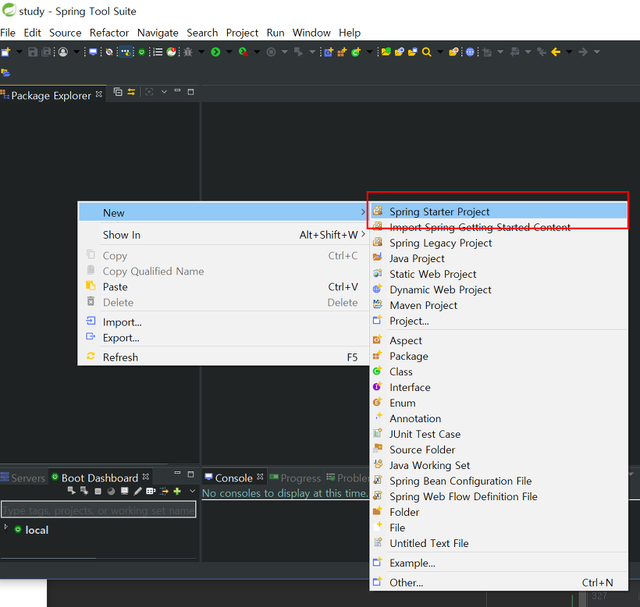Switch to the Servers tab
Viewport: 640px width, 607px height.
27,478
